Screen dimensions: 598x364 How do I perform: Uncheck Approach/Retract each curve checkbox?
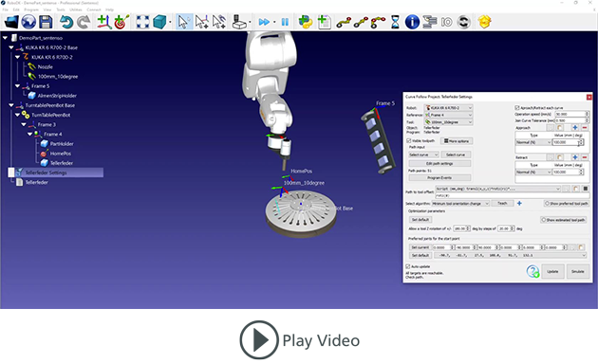(x=517, y=108)
